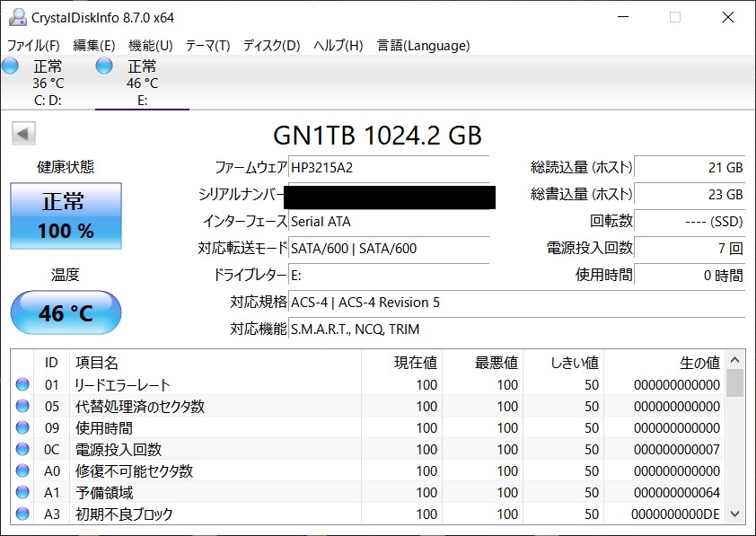Viewport: 756px width, 536px height.
Task: Click status dot for ID A1 予備領域 row
Action: point(22,492)
